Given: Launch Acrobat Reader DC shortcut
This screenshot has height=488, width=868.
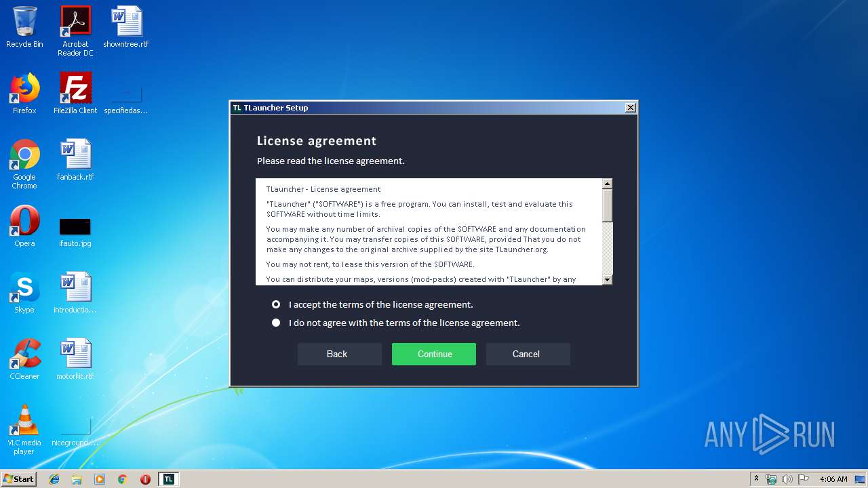Looking at the screenshot, I should [x=75, y=30].
